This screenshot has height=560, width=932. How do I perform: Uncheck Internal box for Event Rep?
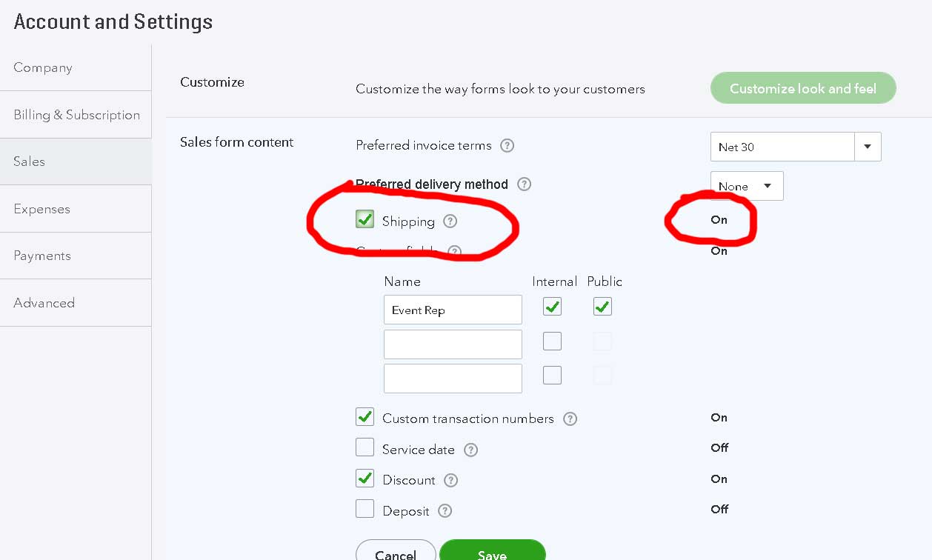click(552, 306)
